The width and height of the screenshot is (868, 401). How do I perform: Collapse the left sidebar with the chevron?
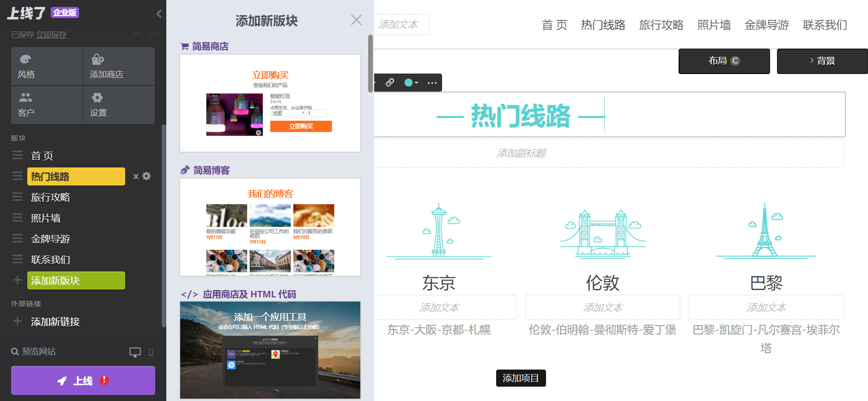[x=158, y=13]
